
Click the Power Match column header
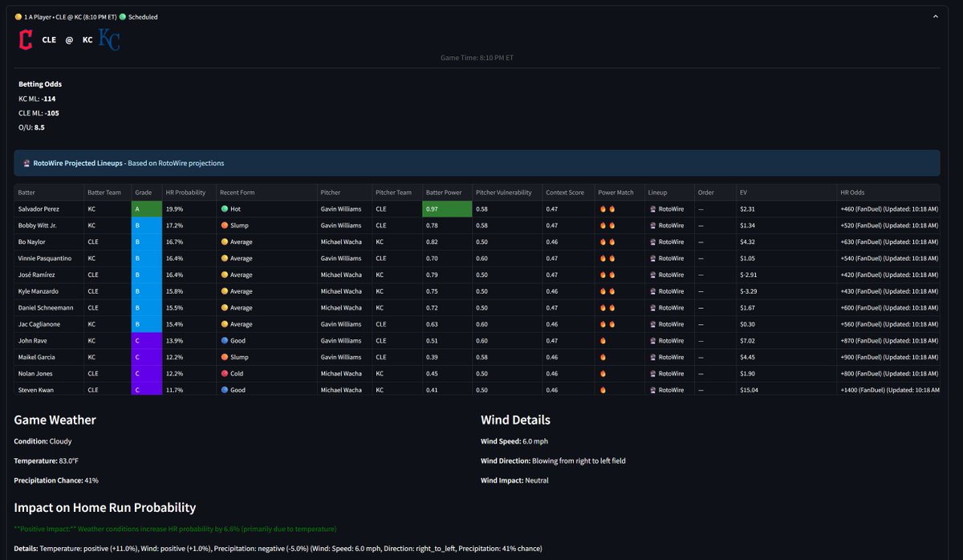coord(619,193)
